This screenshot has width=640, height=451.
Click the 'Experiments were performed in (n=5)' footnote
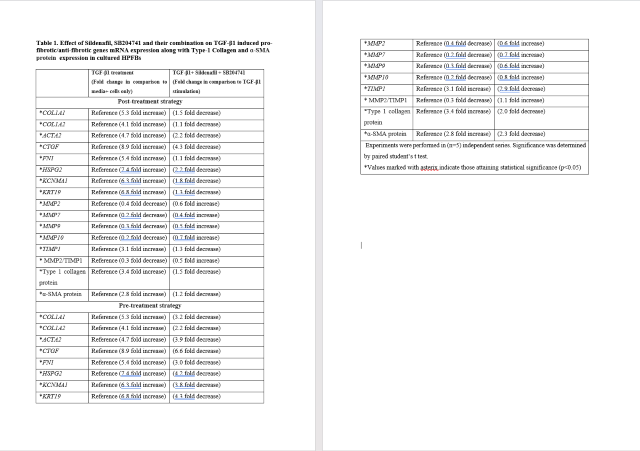pyautogui.click(x=475, y=151)
